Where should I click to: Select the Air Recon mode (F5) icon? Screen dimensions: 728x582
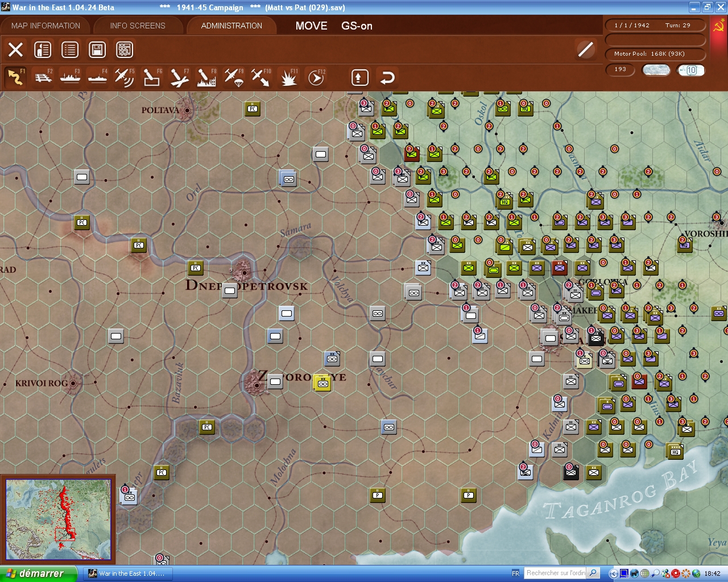click(x=125, y=77)
